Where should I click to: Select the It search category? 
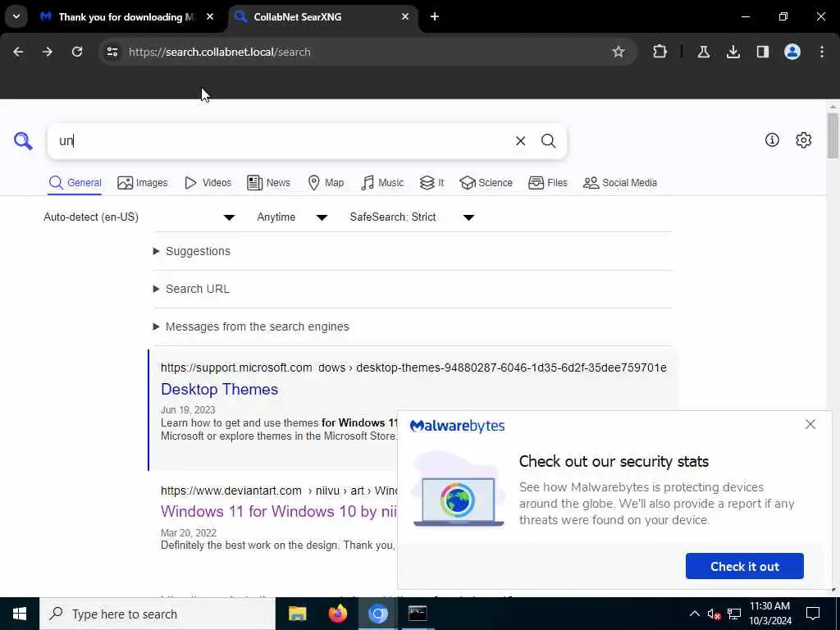click(x=431, y=183)
